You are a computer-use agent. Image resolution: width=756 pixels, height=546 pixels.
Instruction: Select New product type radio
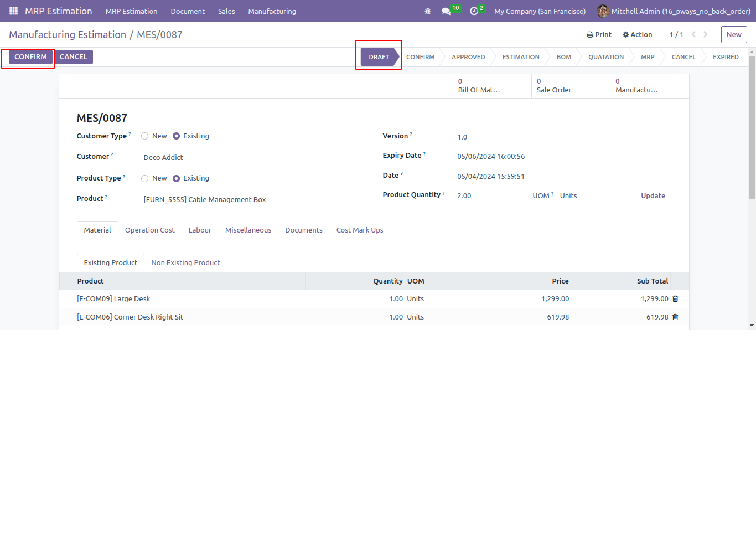coord(144,178)
